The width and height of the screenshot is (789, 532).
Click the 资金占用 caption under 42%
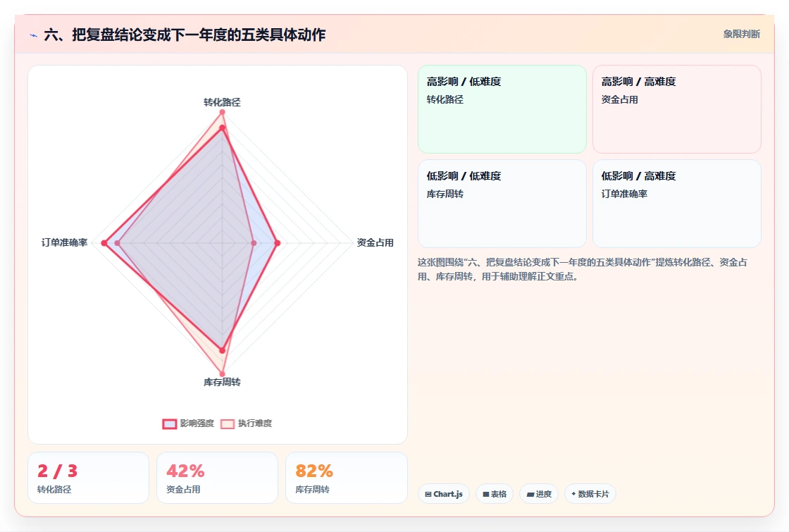183,489
